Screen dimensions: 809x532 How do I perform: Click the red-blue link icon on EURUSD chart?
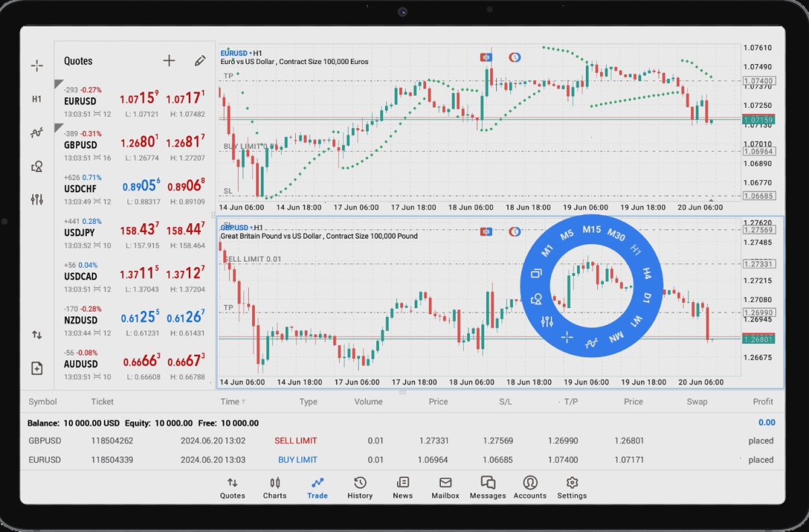pos(485,57)
